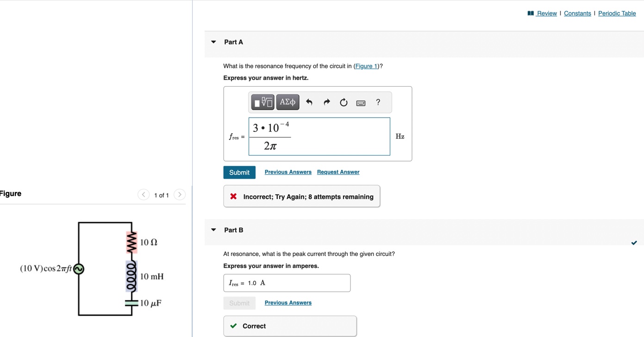Click the undo arrow icon
The width and height of the screenshot is (644, 337).
pyautogui.click(x=309, y=102)
